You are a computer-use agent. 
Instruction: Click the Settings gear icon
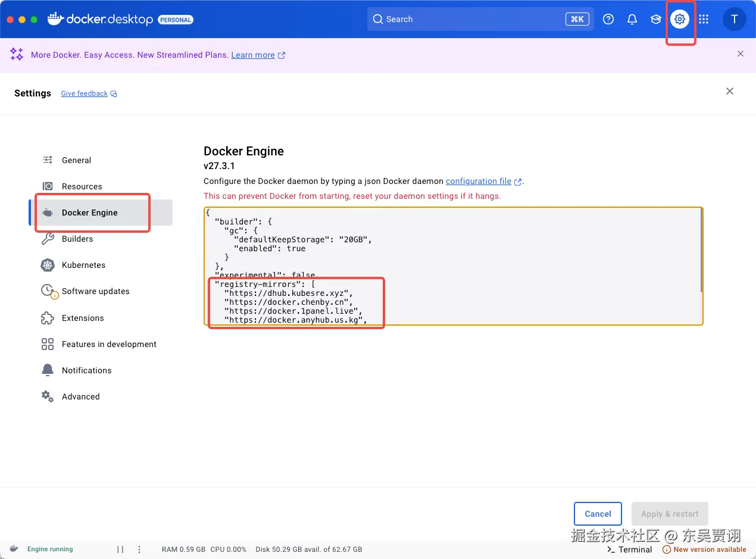[680, 19]
